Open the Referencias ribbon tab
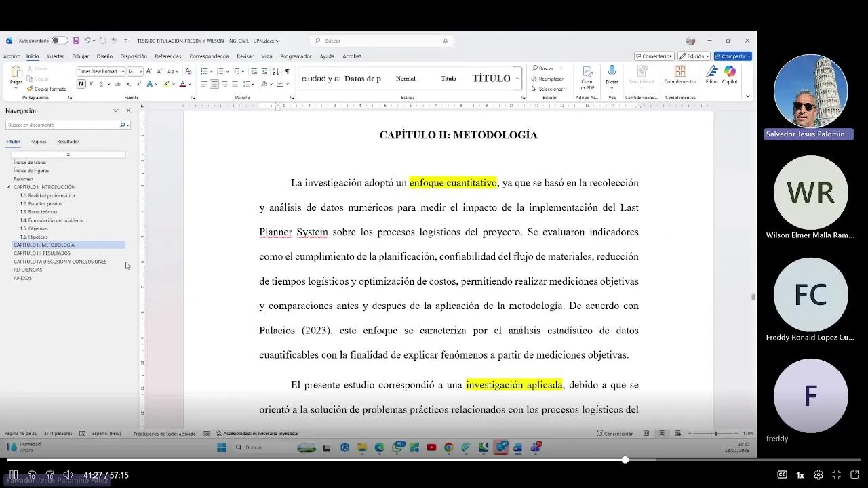This screenshot has height=488, width=868. pyautogui.click(x=167, y=56)
